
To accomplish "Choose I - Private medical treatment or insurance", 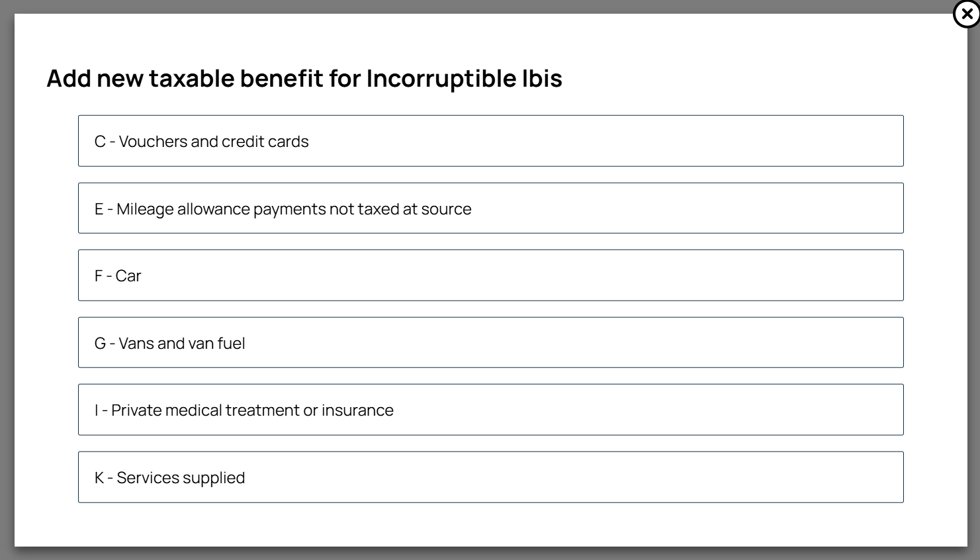I will click(x=490, y=410).
